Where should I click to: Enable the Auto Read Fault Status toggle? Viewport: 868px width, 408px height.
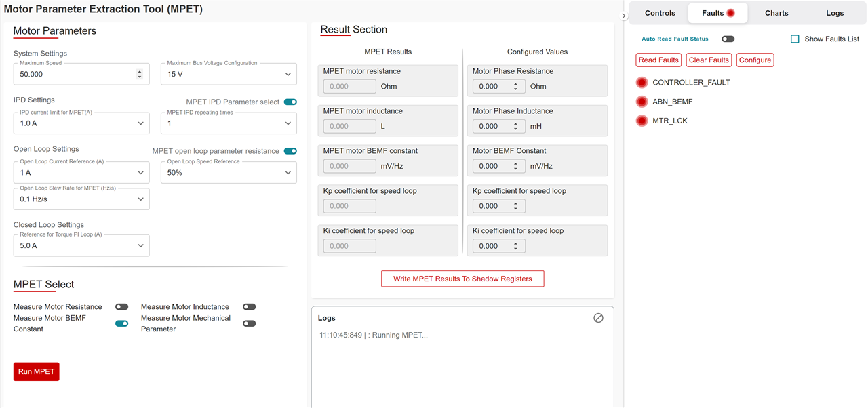pyautogui.click(x=728, y=39)
